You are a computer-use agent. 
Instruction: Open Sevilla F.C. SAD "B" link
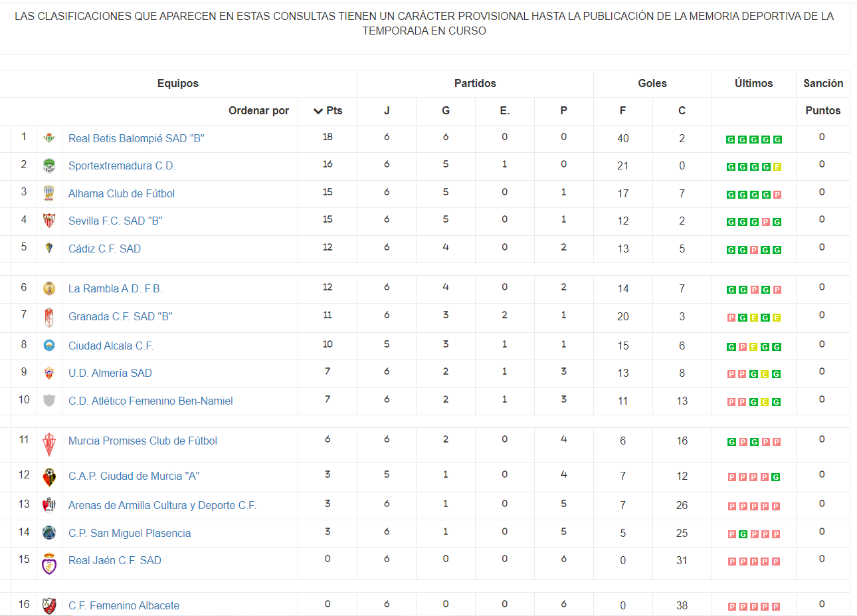coord(116,221)
